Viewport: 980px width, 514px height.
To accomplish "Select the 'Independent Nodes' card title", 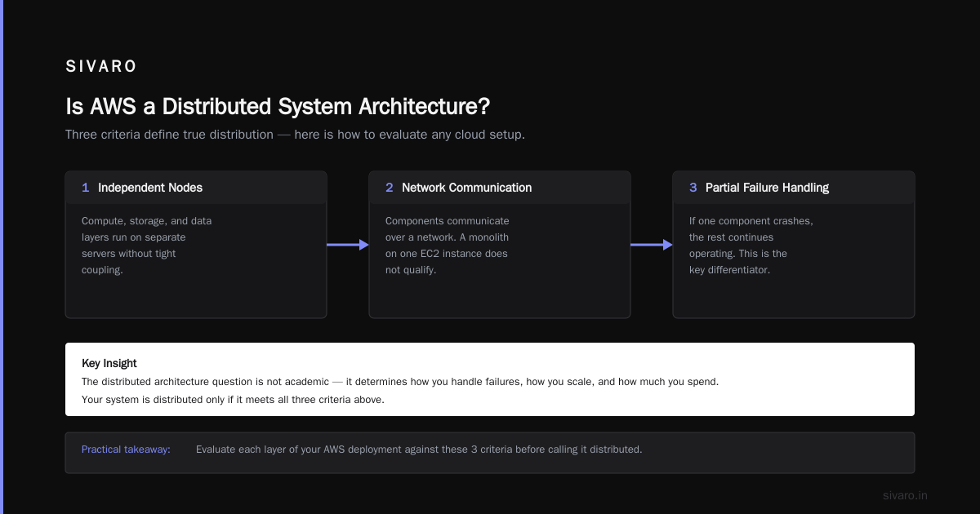I will [x=150, y=188].
